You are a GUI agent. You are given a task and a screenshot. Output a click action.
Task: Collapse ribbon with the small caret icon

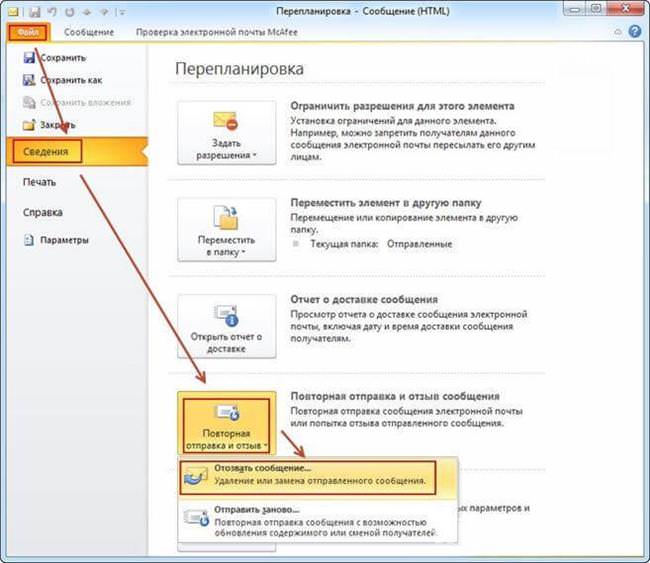coord(618,32)
